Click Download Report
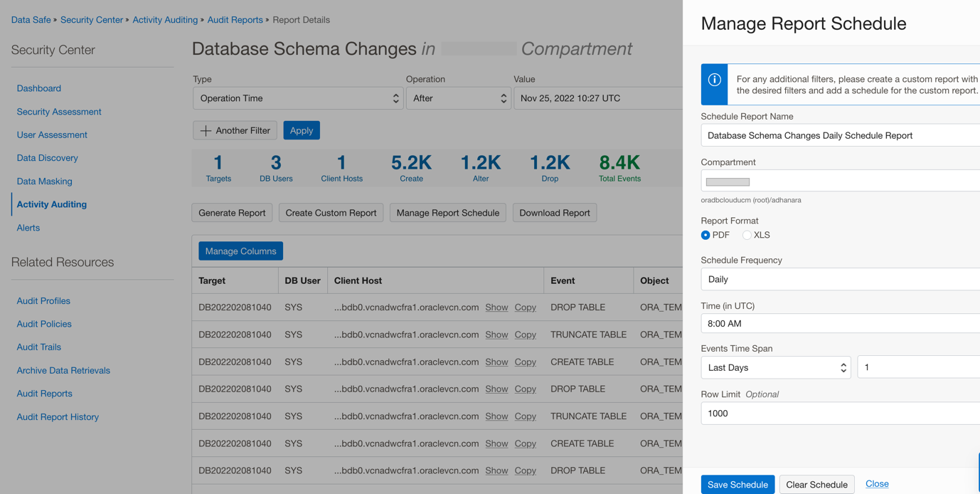The height and width of the screenshot is (494, 980). [554, 212]
